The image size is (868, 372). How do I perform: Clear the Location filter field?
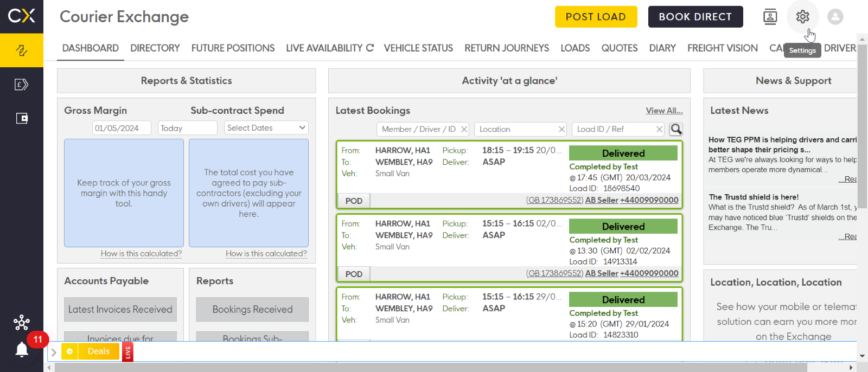[562, 129]
